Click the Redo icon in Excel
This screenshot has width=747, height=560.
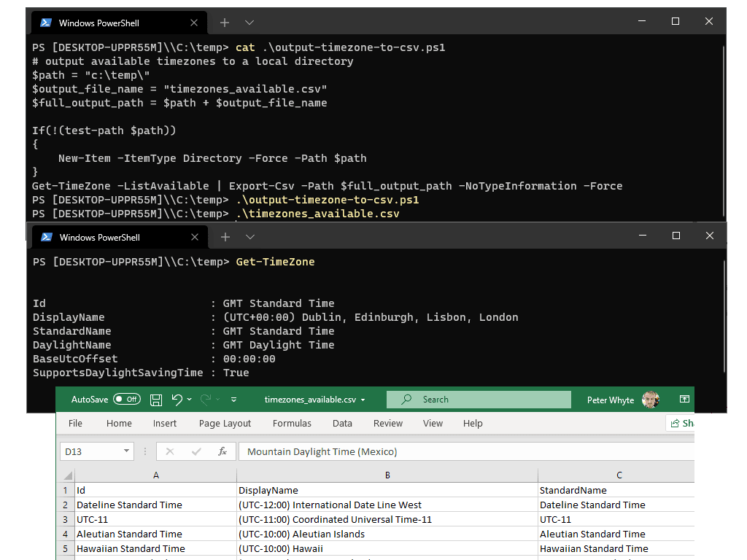pos(205,400)
